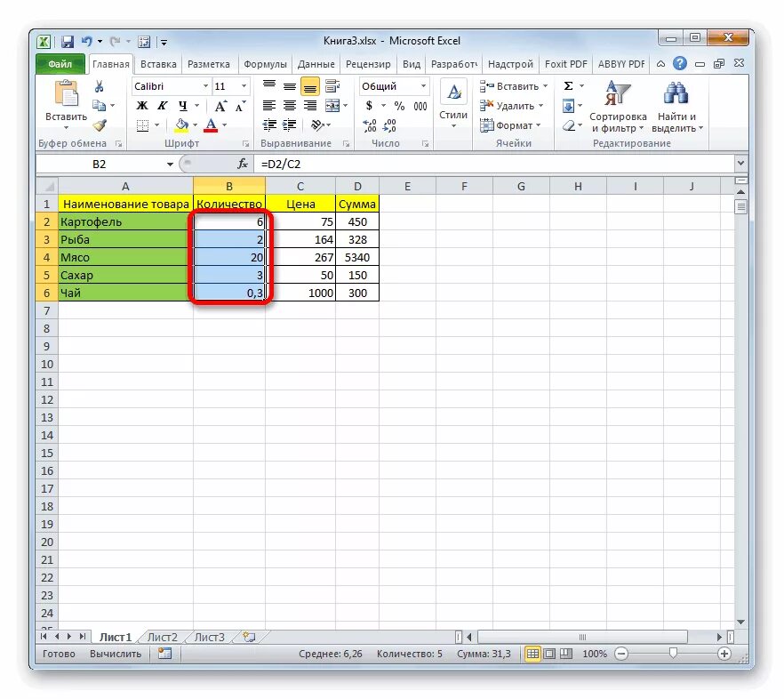Click the text orientation icon
Image resolution: width=784 pixels, height=699 pixels.
tap(317, 125)
